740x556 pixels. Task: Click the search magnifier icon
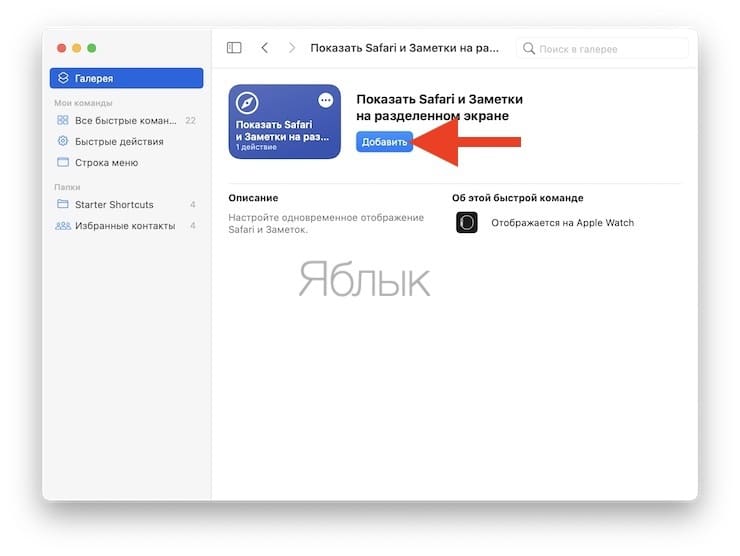[x=529, y=49]
